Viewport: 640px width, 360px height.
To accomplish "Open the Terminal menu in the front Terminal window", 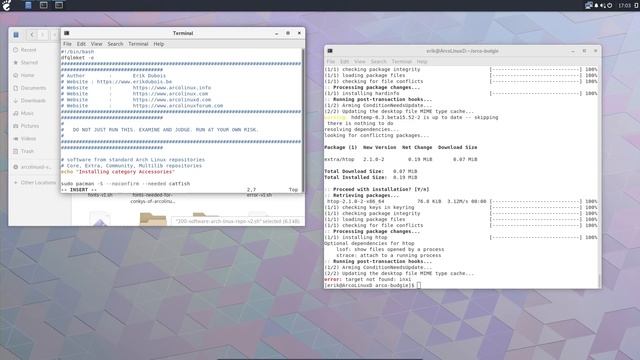I will [x=138, y=44].
